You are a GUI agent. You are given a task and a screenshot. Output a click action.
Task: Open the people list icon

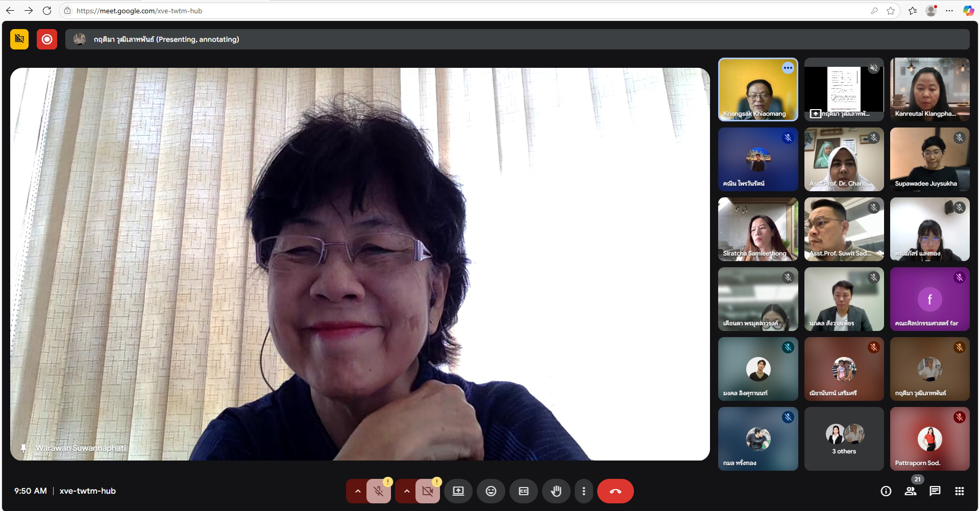click(910, 491)
